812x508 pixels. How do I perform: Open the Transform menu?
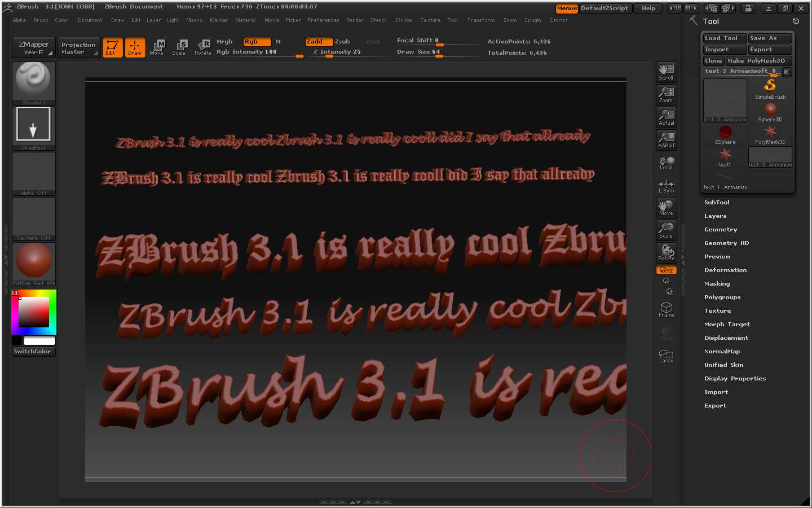481,20
